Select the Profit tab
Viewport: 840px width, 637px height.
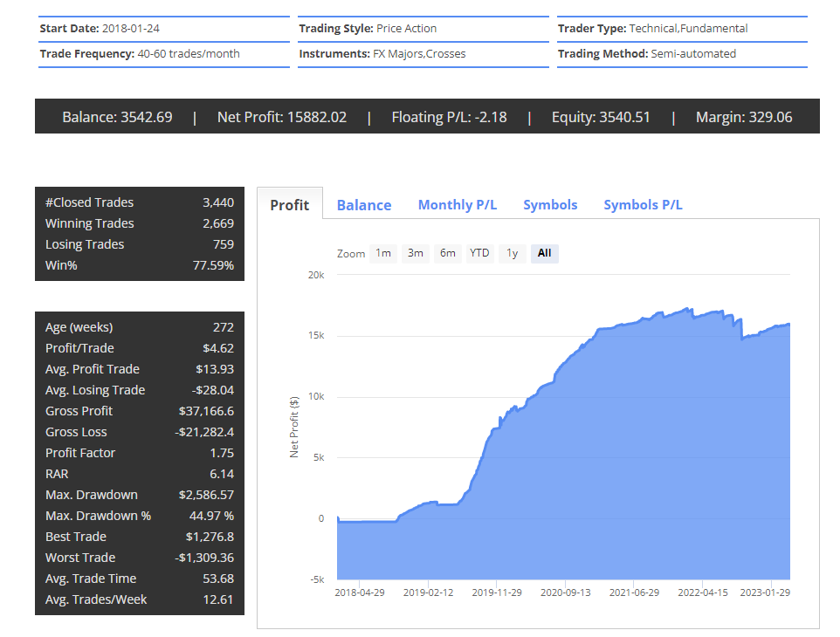point(289,204)
